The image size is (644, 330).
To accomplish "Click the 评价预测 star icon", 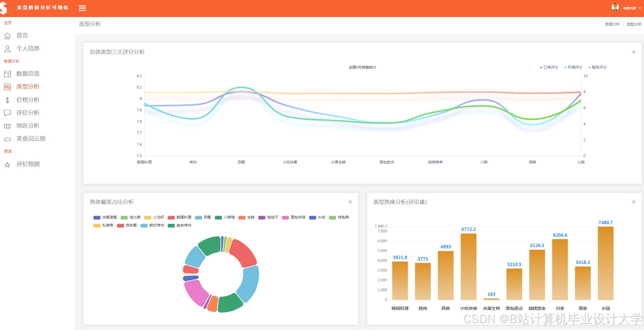I will pyautogui.click(x=7, y=164).
